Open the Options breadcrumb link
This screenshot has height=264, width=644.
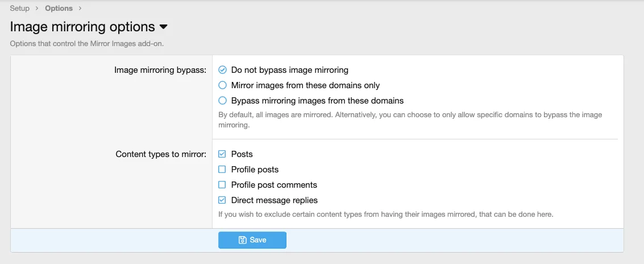59,8
